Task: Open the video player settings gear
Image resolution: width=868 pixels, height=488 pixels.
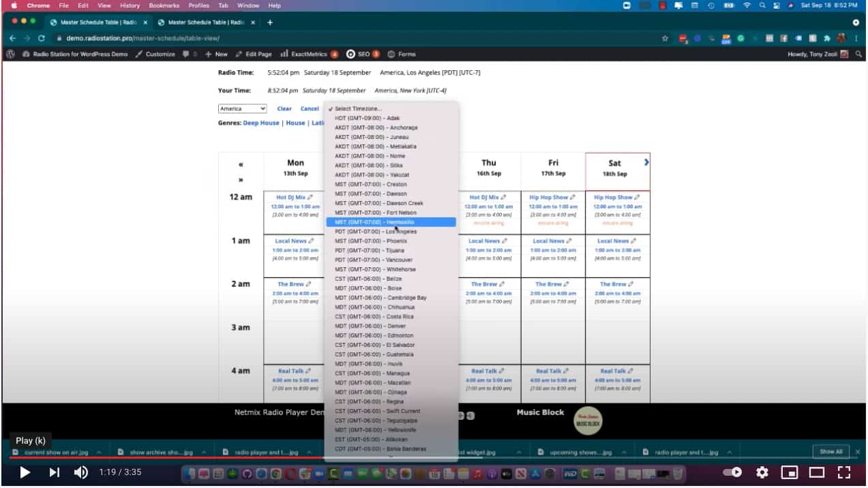Action: pyautogui.click(x=762, y=471)
